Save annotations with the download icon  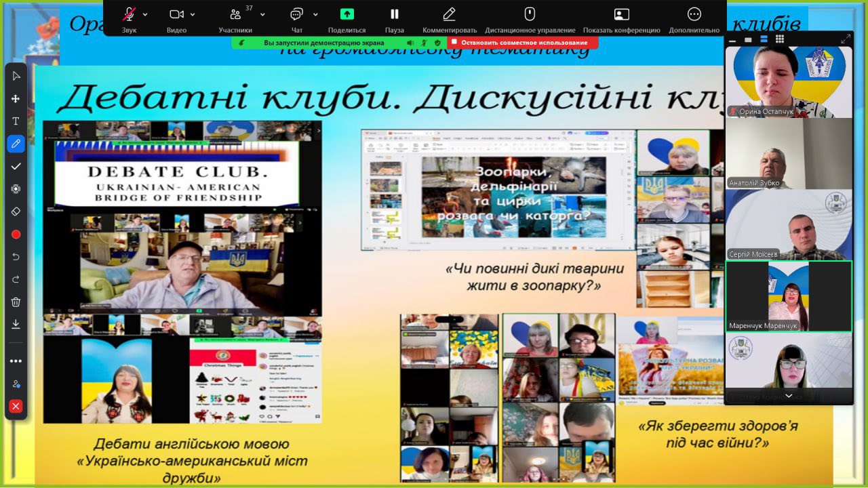tap(16, 324)
